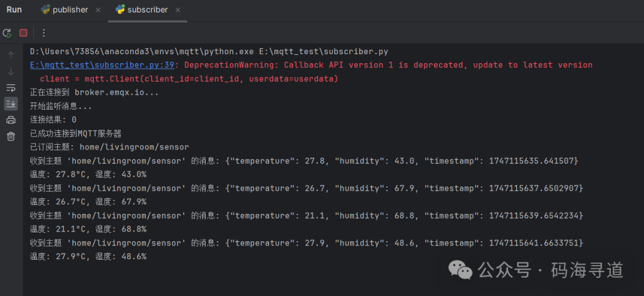644x296 pixels.
Task: Click the '正在连接到 broker.emqx.io...' line
Action: click(94, 93)
